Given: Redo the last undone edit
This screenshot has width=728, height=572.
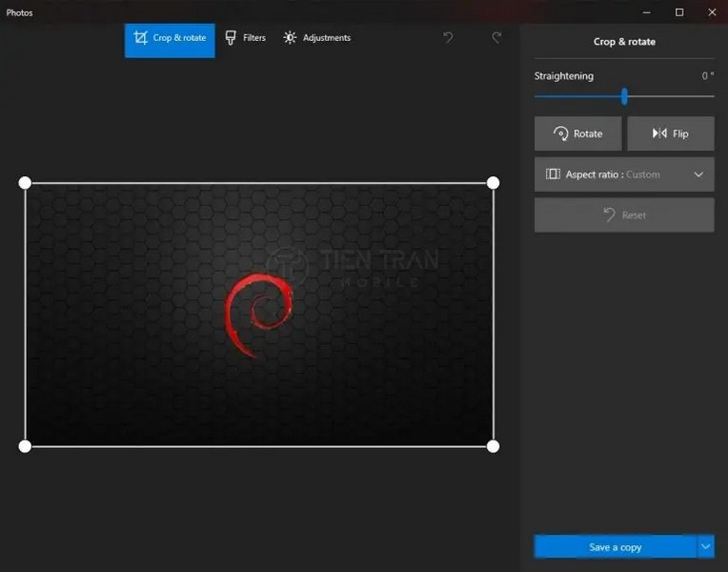Looking at the screenshot, I should 496,38.
